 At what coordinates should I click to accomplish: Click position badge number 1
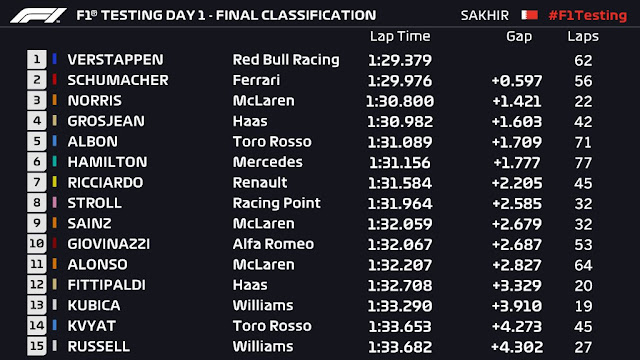[37, 60]
